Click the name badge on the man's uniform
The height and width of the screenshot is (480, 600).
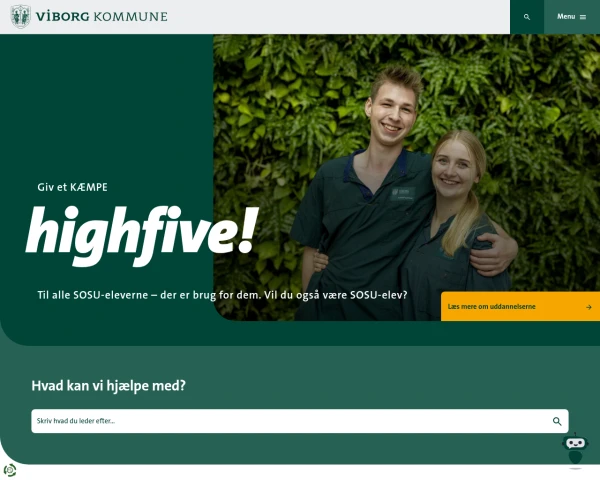point(403,193)
